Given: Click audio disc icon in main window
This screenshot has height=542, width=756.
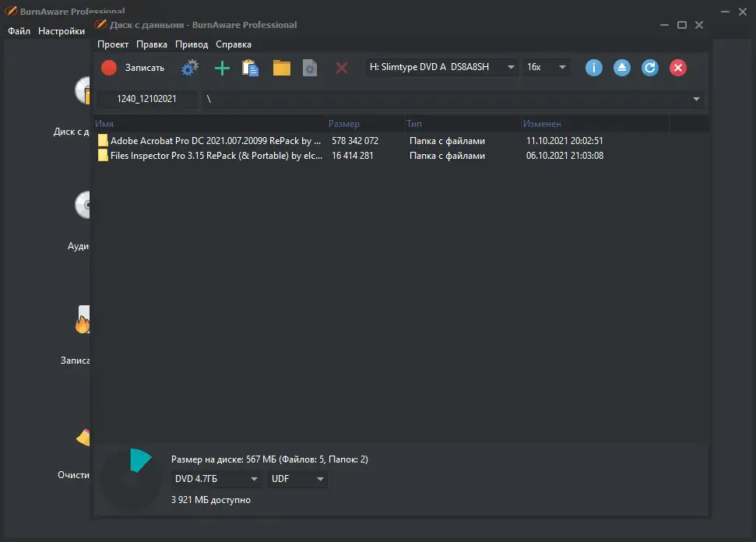Looking at the screenshot, I should 83,205.
